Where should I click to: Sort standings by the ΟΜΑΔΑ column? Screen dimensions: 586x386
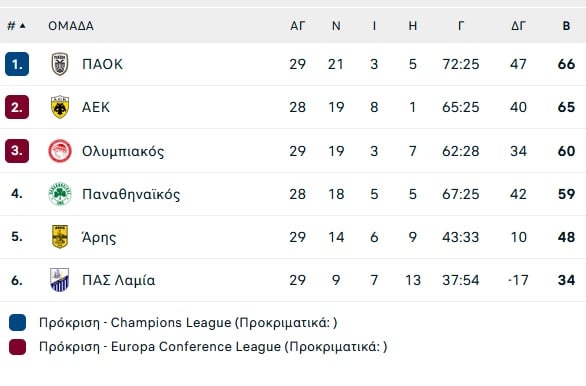(71, 26)
